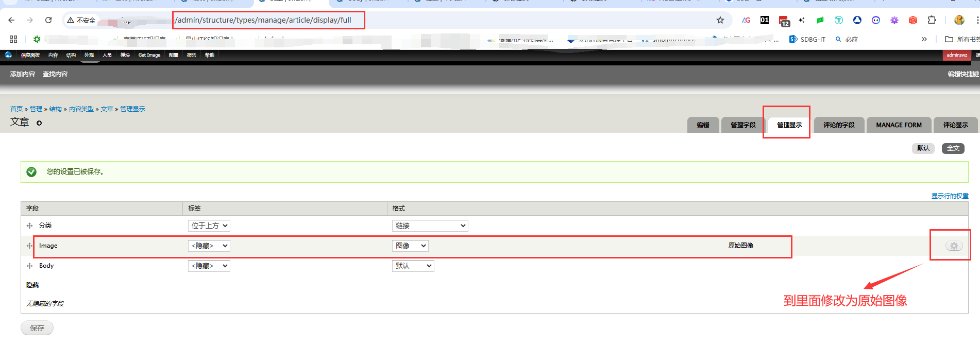Click the Drupal home logo icon
Screen dimensions: 980x346
coord(8,55)
